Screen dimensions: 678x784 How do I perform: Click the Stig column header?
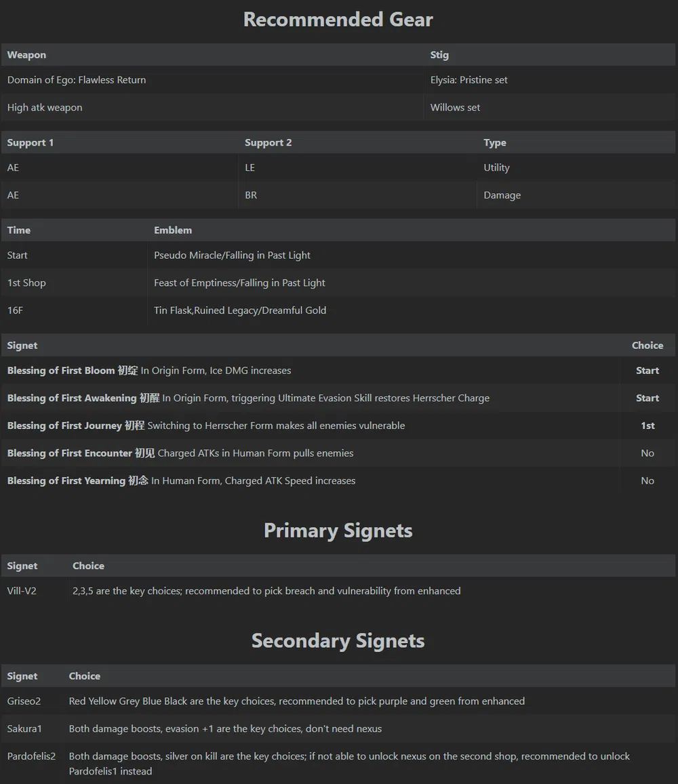pos(439,55)
